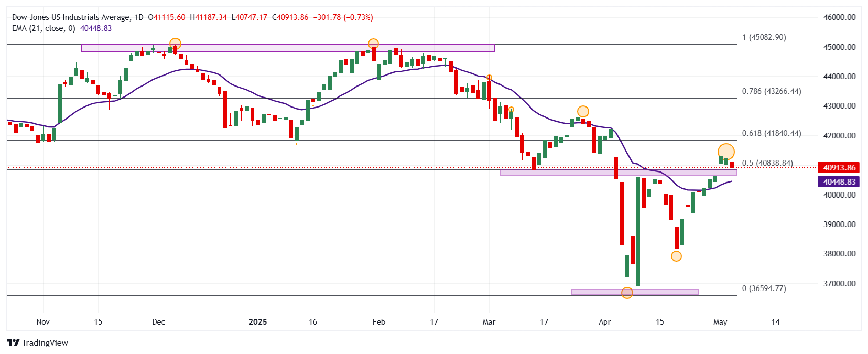The height and width of the screenshot is (354, 868).
Task: Click the orange circle marker at 36594 low
Action: (627, 293)
